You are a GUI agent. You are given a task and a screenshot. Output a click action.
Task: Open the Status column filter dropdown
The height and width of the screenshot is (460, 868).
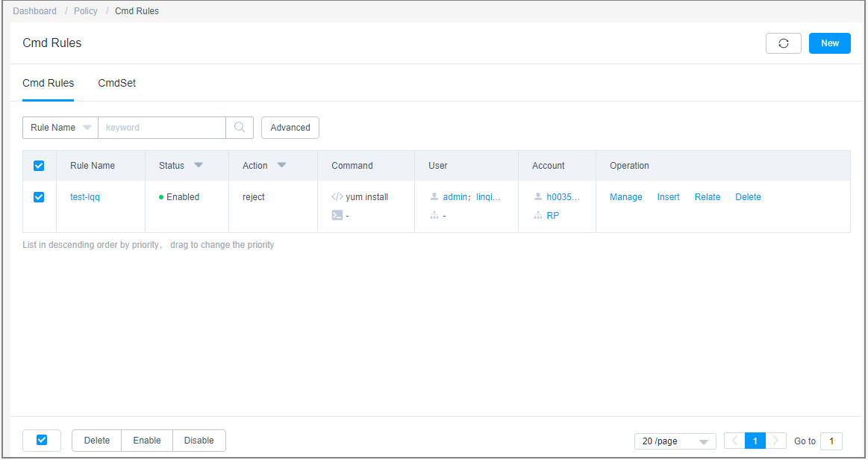[x=199, y=165]
